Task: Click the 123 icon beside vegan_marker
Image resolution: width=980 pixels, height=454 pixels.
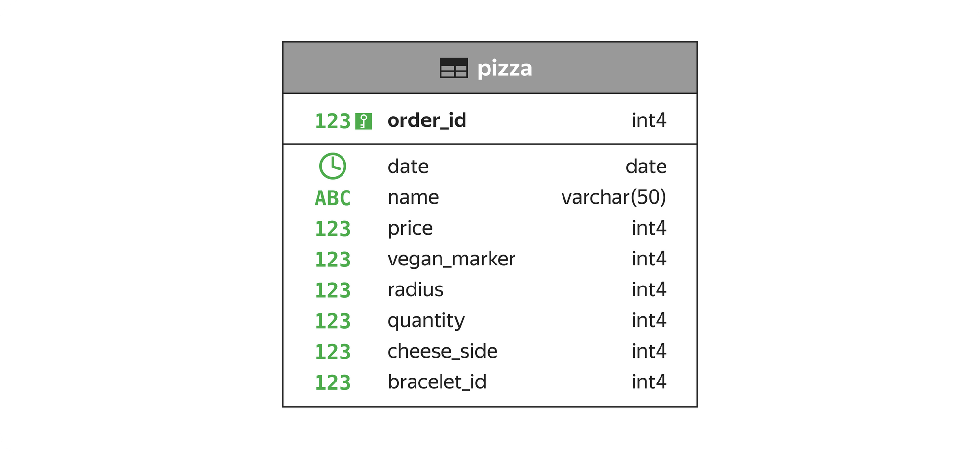Action: [x=333, y=260]
